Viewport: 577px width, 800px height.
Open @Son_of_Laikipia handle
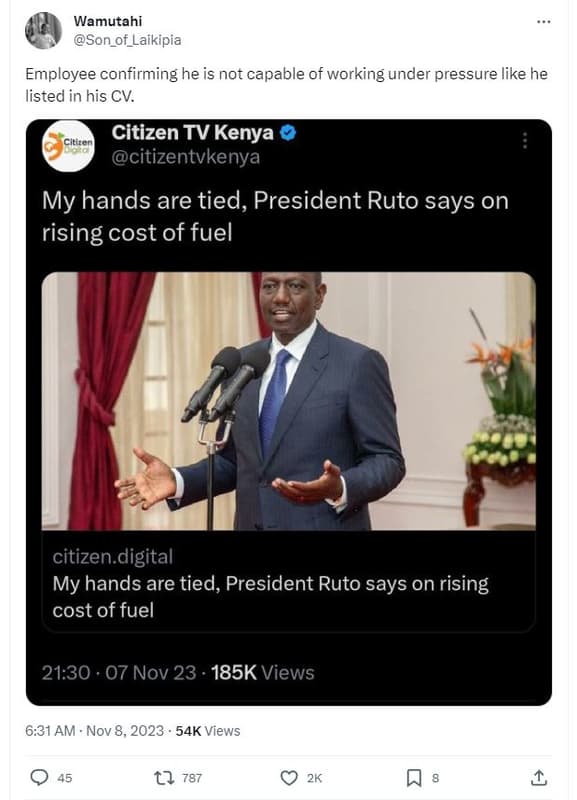pyautogui.click(x=128, y=40)
